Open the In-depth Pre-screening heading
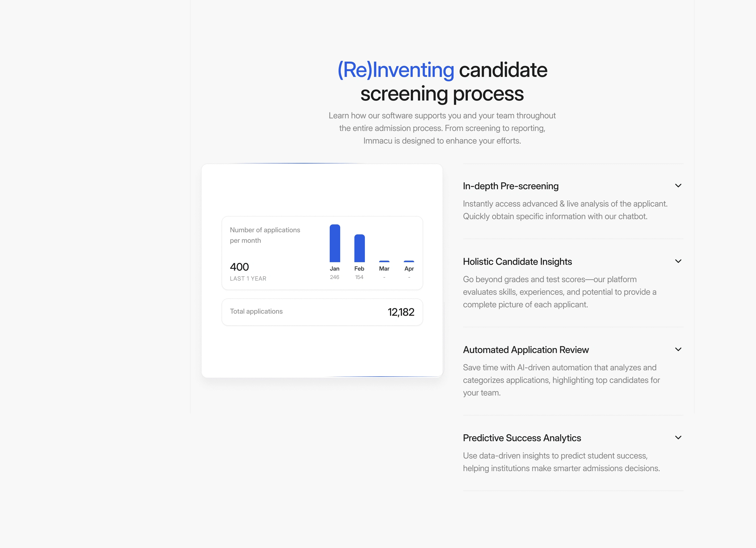This screenshot has height=548, width=756. click(510, 186)
